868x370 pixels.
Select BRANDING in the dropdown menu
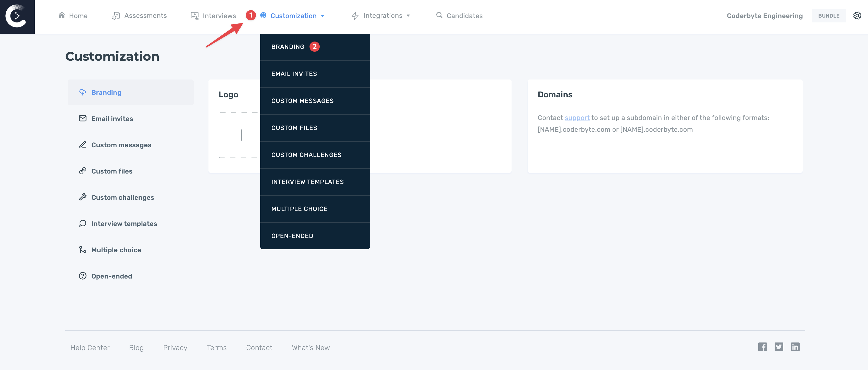[x=315, y=47]
